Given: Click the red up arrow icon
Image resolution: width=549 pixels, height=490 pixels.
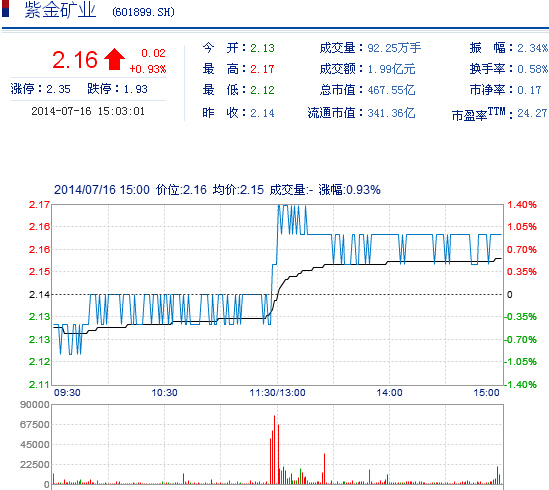Looking at the screenshot, I should click(114, 60).
